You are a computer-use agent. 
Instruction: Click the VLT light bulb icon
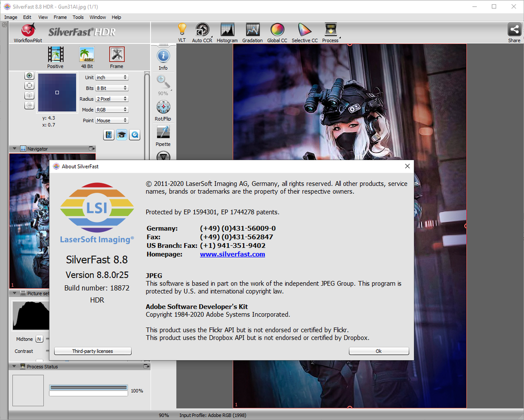[182, 32]
